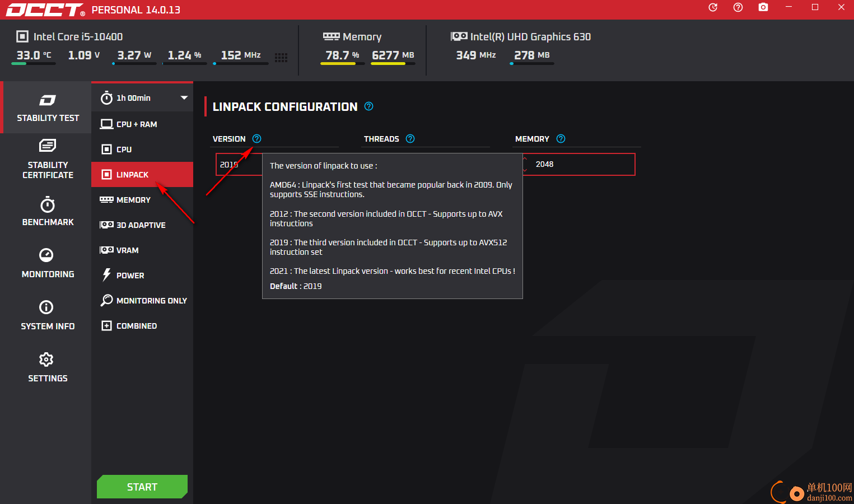Select the 3D ADAPTIVE test
The width and height of the screenshot is (854, 504).
(142, 225)
